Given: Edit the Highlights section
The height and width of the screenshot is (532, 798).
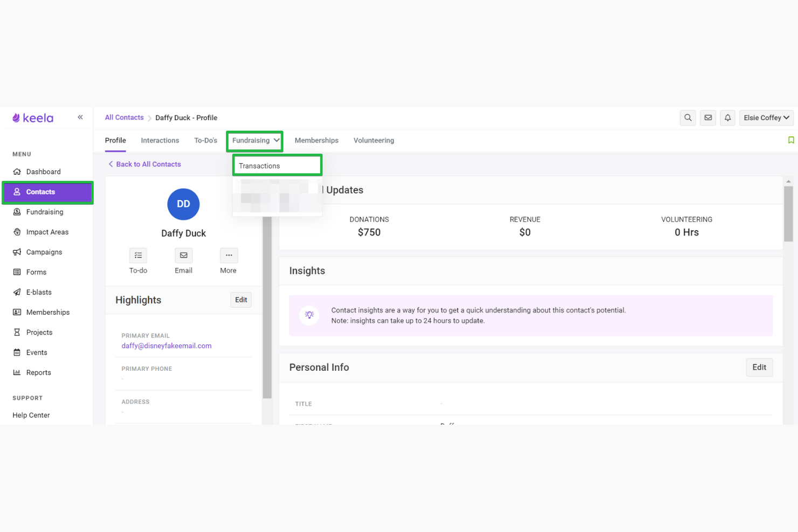Looking at the screenshot, I should click(240, 300).
